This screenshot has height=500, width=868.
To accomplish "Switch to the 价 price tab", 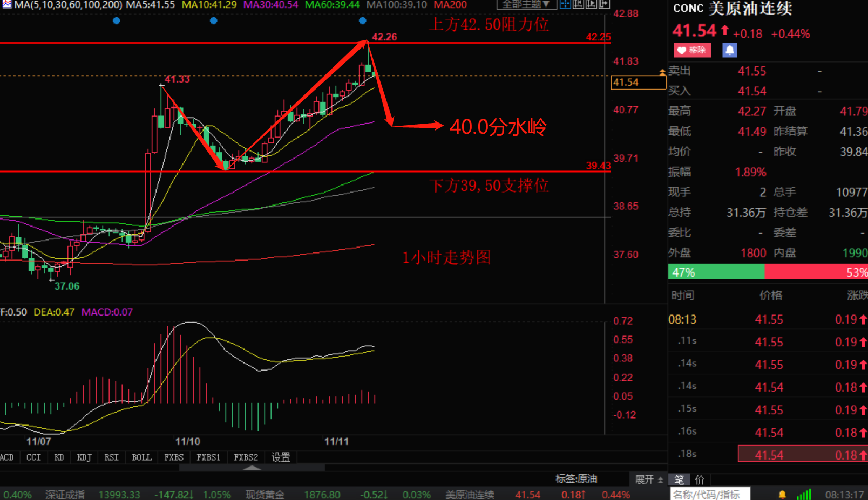I will pyautogui.click(x=700, y=480).
